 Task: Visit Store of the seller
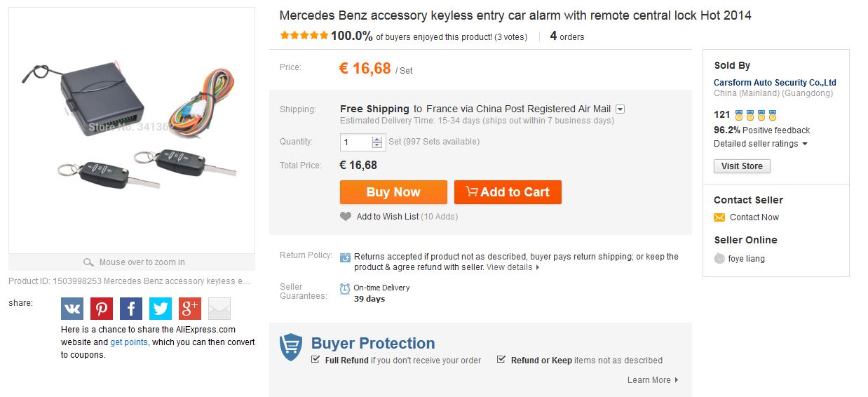click(x=742, y=166)
